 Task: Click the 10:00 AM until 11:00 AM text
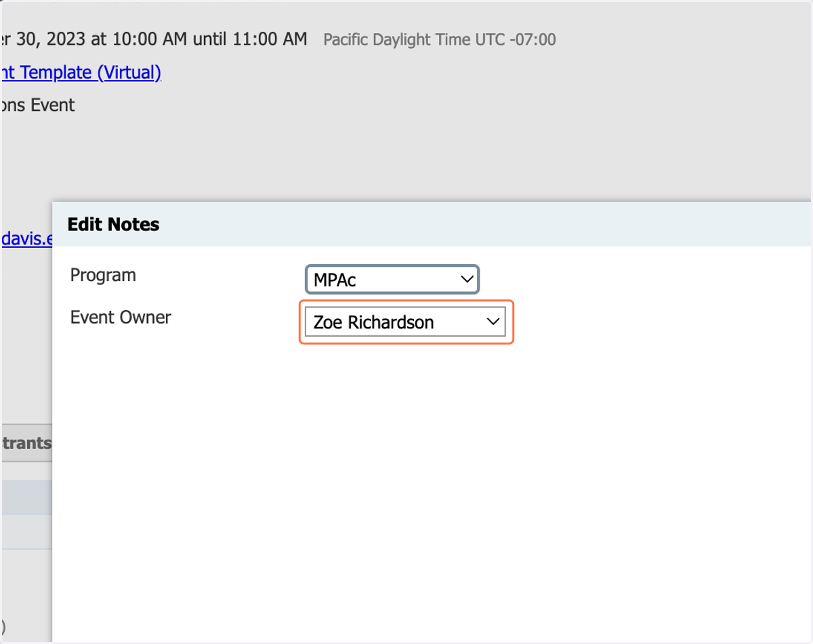pos(210,39)
